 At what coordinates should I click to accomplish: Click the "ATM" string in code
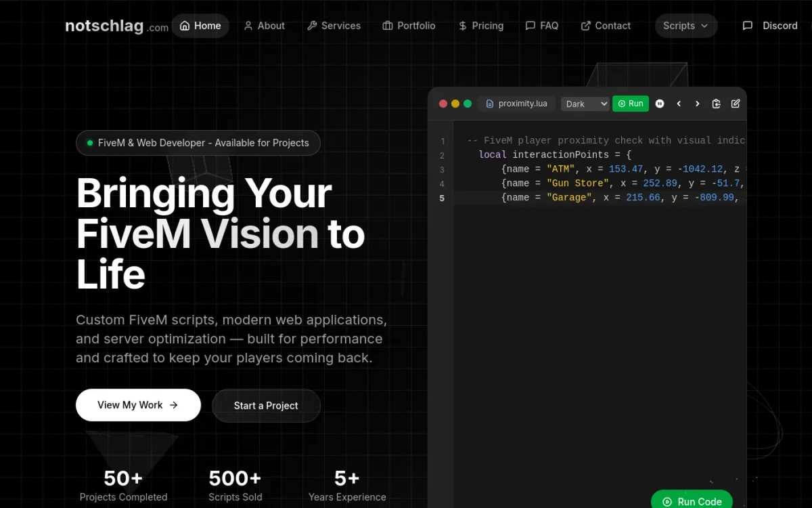click(561, 169)
